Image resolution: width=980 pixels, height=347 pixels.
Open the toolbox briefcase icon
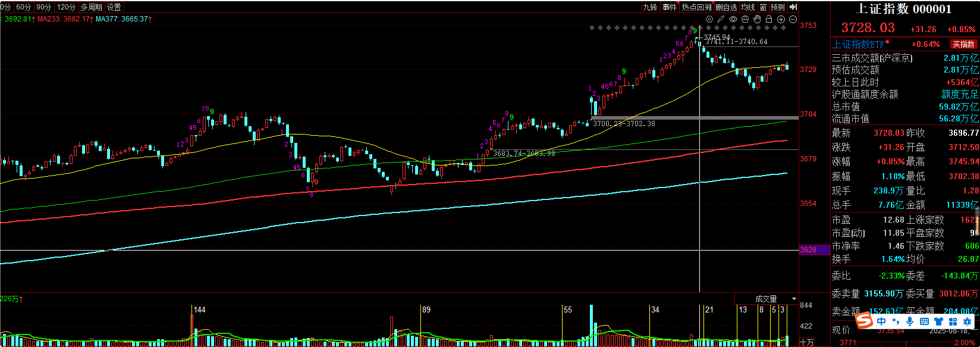(745, 19)
